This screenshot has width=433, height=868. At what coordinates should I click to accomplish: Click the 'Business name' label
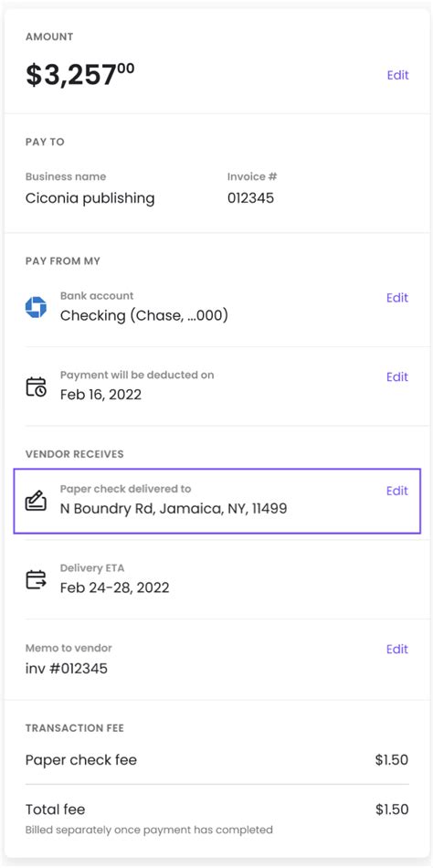[66, 176]
